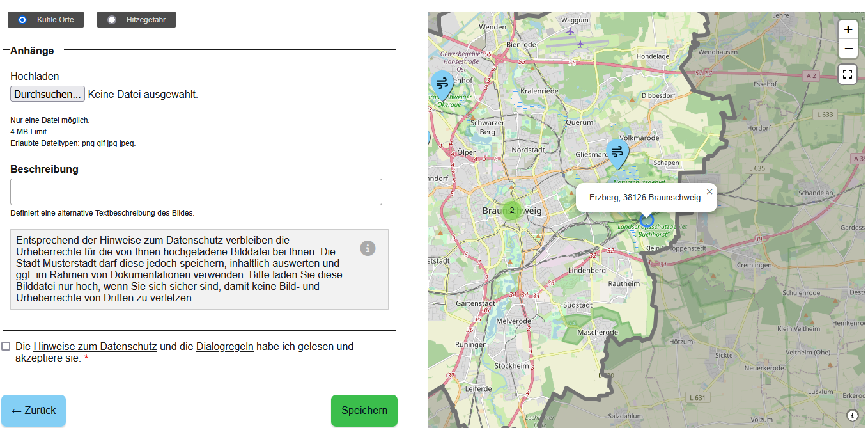Screen dimensions: 868x437
Task: Click the Rautheim label on the map
Action: (x=624, y=283)
